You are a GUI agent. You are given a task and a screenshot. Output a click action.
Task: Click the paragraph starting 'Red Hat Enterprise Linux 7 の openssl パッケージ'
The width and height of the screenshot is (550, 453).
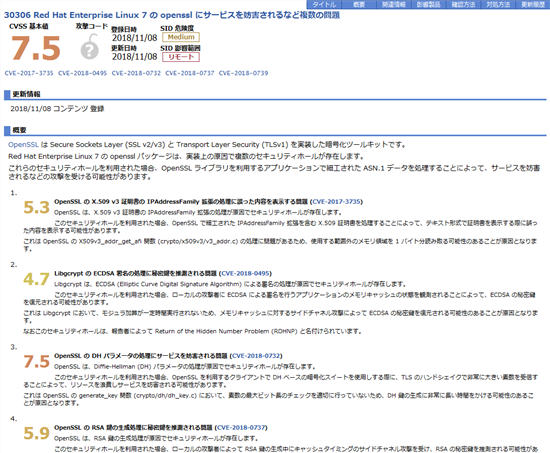click(186, 156)
